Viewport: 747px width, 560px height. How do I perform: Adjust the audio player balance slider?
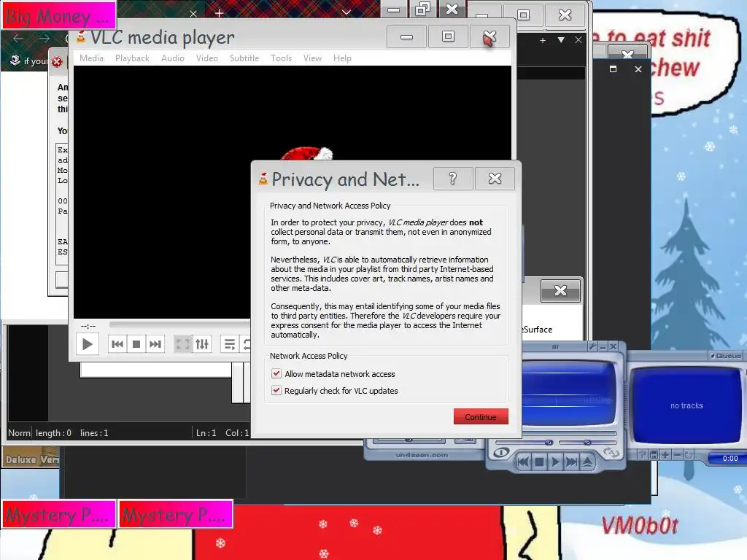(588, 443)
